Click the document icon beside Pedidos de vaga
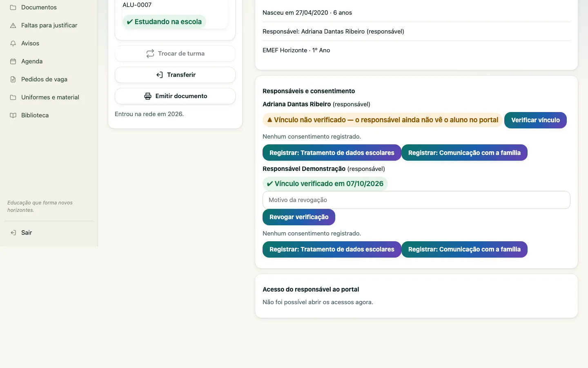This screenshot has width=588, height=368. tap(13, 79)
